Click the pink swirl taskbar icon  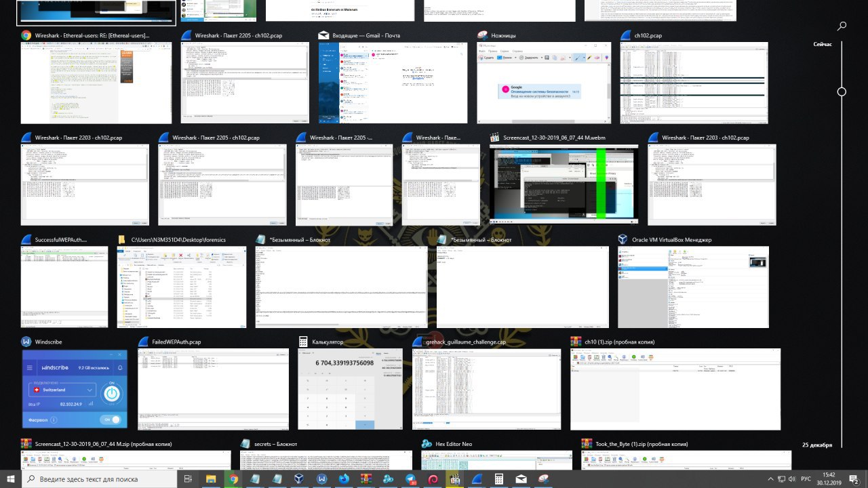pyautogui.click(x=432, y=479)
